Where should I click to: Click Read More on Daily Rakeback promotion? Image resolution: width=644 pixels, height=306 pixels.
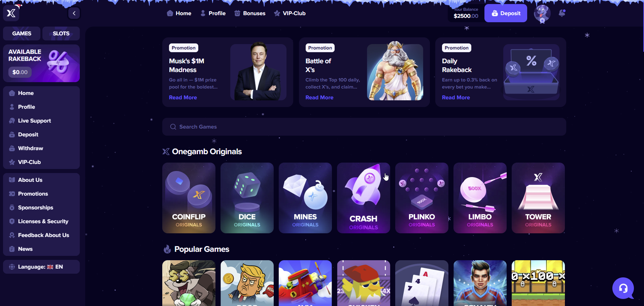point(456,97)
